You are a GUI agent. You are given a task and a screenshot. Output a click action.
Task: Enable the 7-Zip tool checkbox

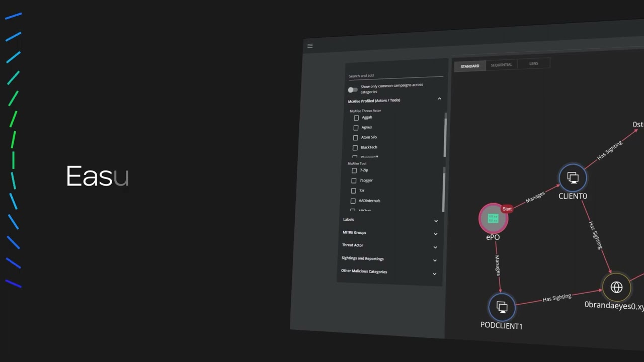point(354,170)
